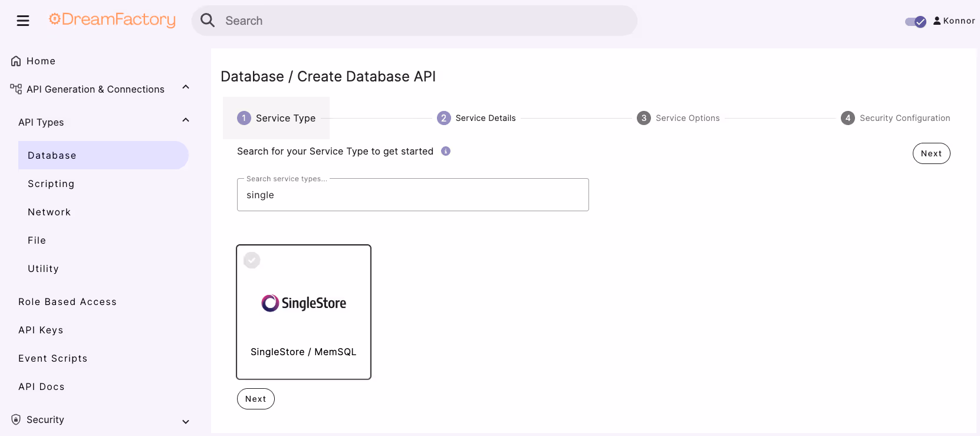Viewport: 980px width, 436px height.
Task: Open the hamburger menu icon
Action: point(23,21)
